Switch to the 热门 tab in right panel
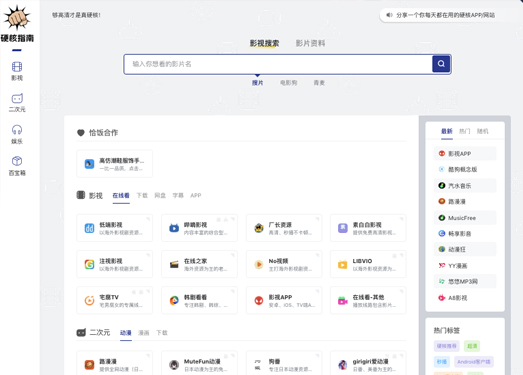 (x=465, y=131)
